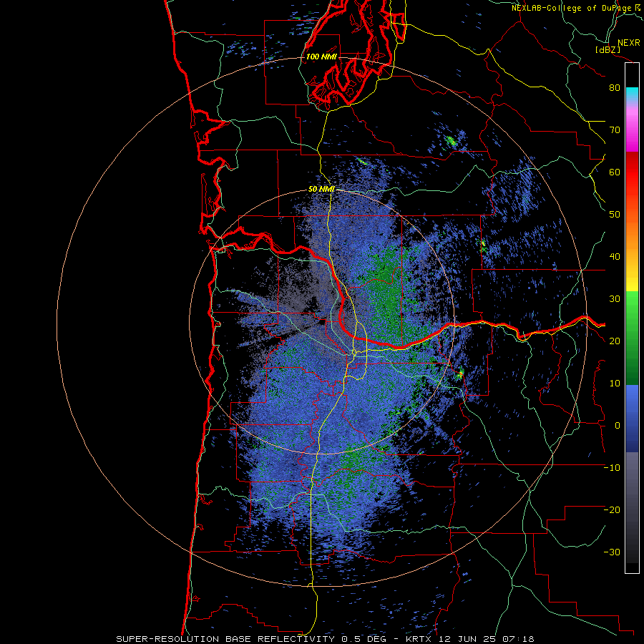This screenshot has height=644, width=644.
Task: Click the 30 value on dBZ scale
Action: click(x=615, y=299)
